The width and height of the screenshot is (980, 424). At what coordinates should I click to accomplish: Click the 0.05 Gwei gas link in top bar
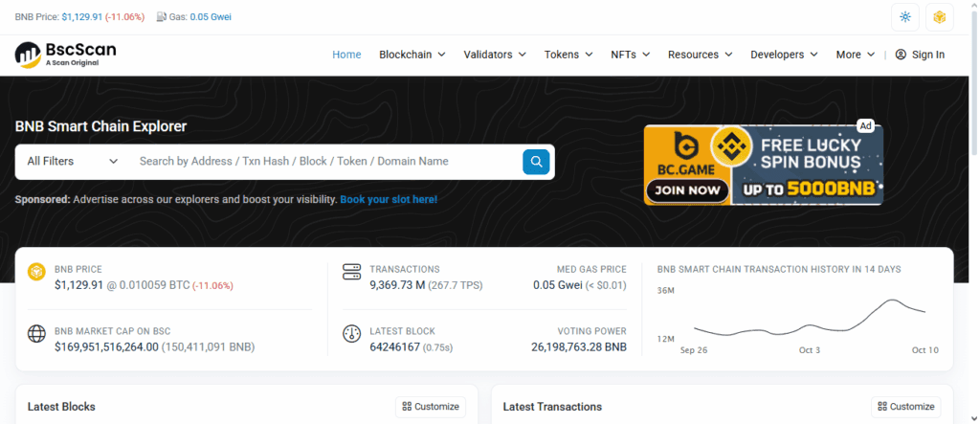(x=211, y=17)
